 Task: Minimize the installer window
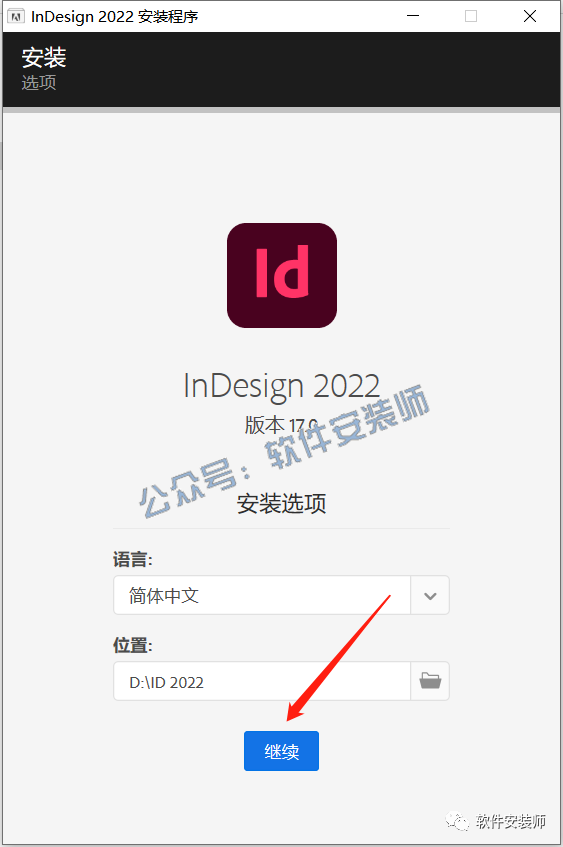pos(413,16)
